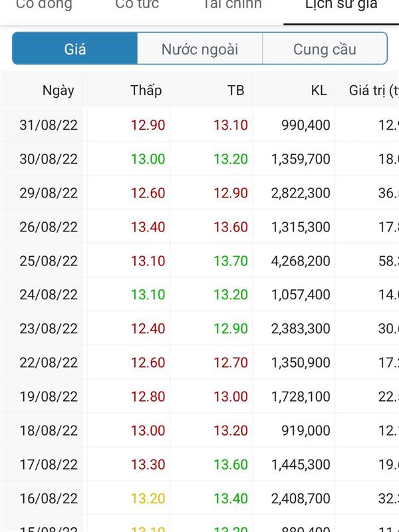Switch to the Cổ đông tab

point(44,5)
